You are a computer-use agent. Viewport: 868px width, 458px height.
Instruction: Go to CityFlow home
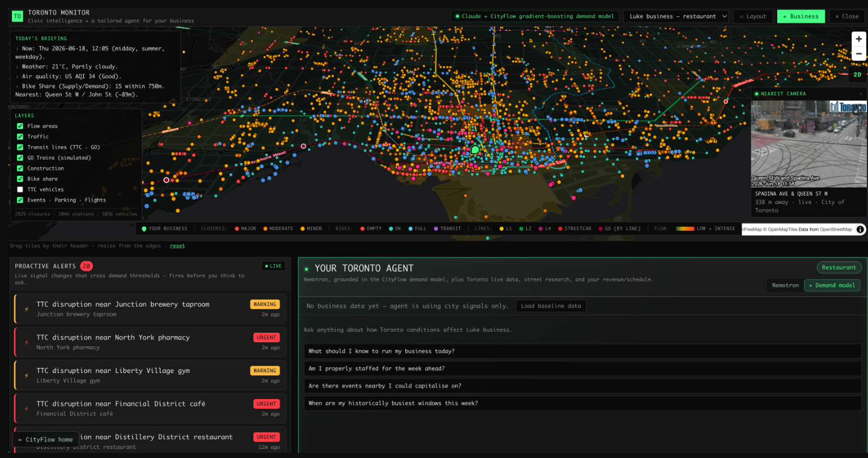[45, 439]
